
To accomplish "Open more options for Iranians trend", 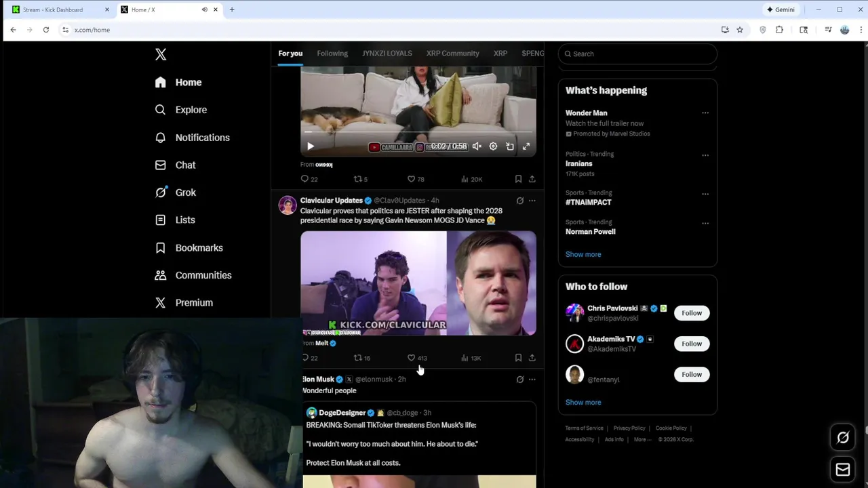I will coord(705,155).
